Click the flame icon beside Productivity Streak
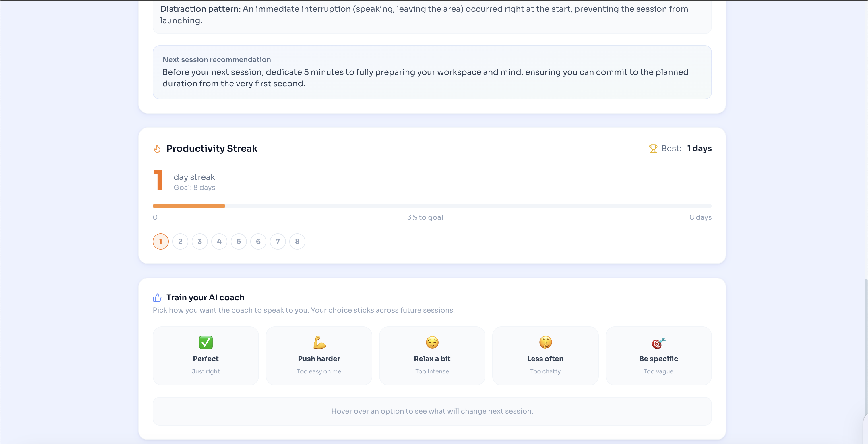868x444 pixels. (x=157, y=149)
